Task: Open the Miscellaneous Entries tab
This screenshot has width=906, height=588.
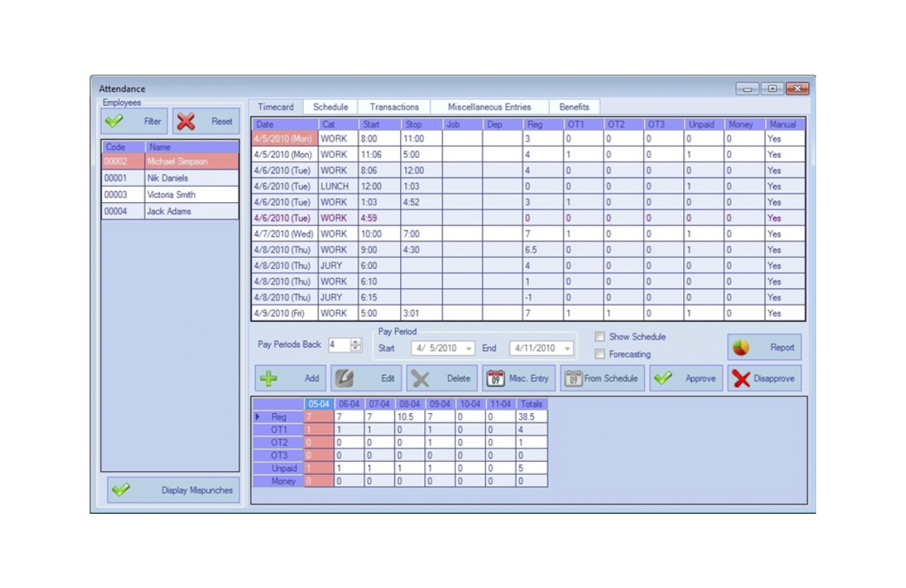Action: point(490,107)
